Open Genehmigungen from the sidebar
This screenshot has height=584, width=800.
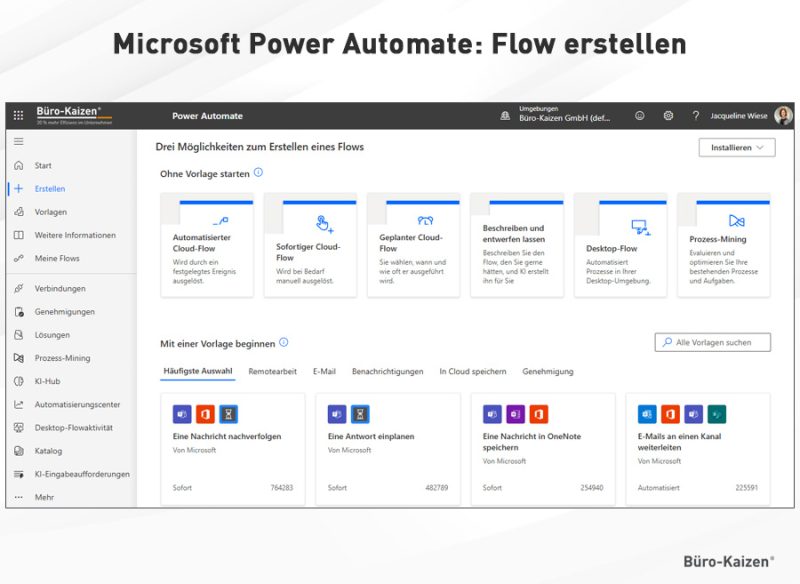click(63, 311)
